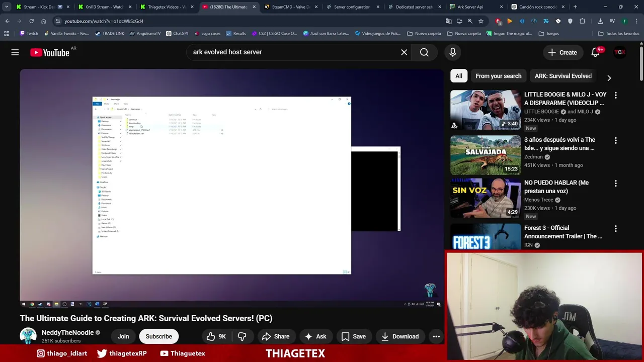Open options for LITTLE BOOGIE & MILO J video
Viewport: 644px width, 362px height.
[615, 95]
